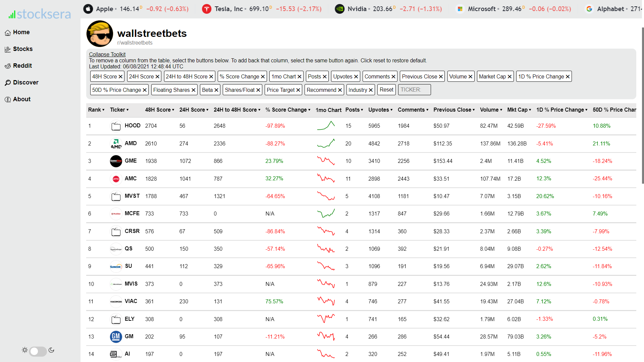Image resolution: width=644 pixels, height=362 pixels.
Task: Click the stocksera logo
Action: (40, 14)
